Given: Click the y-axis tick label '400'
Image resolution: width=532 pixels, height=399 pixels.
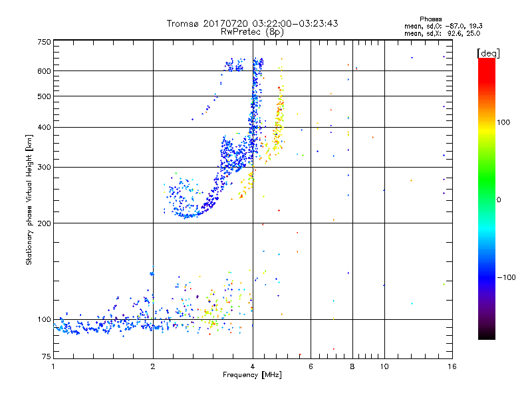Looking at the screenshot, I should coord(44,128).
